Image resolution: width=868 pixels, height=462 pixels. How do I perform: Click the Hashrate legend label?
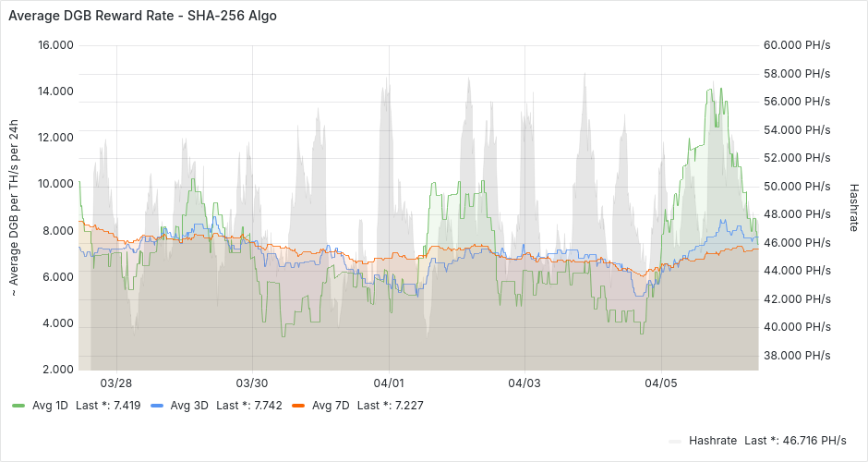pyautogui.click(x=712, y=440)
